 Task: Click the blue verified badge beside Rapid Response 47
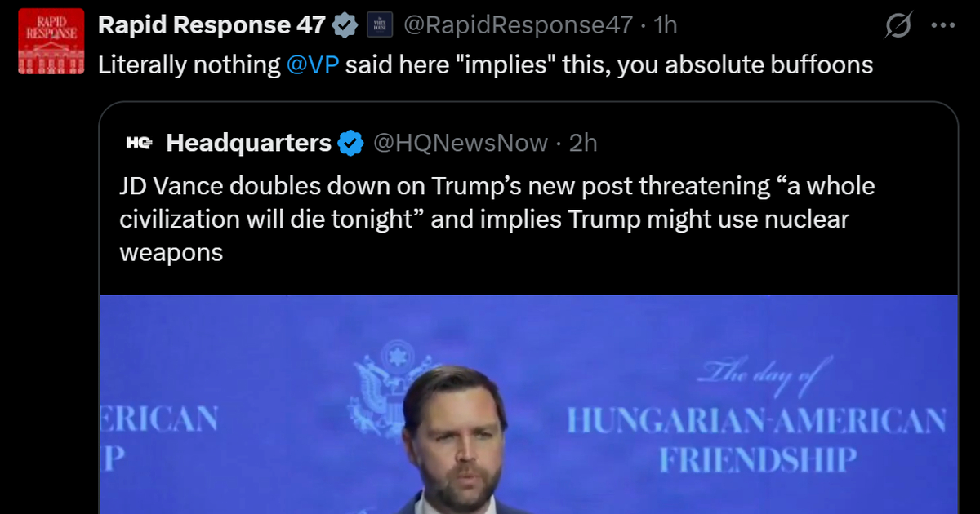tap(345, 26)
